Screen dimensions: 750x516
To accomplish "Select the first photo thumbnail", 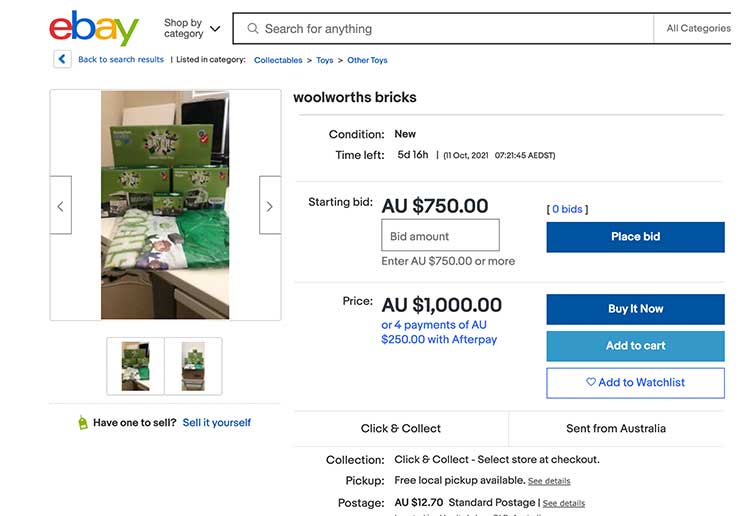I will [135, 366].
